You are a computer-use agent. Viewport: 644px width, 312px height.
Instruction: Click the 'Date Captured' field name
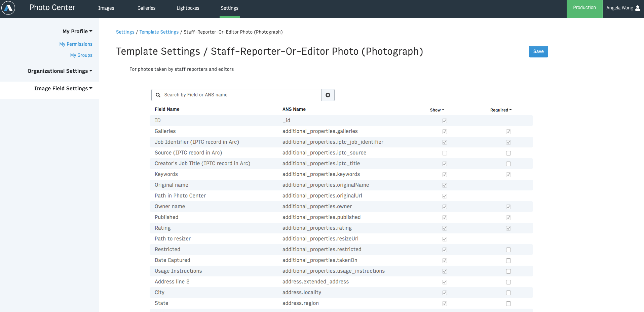pyautogui.click(x=172, y=260)
